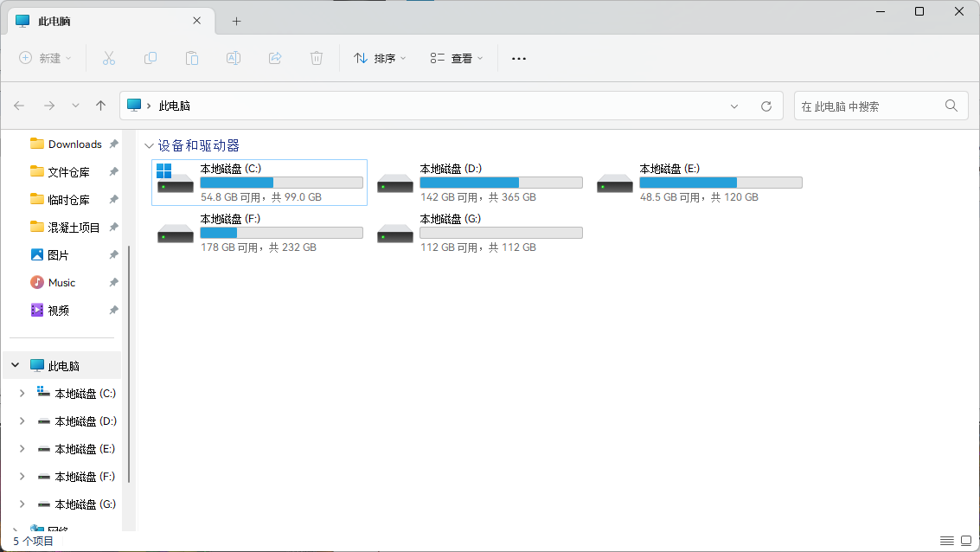This screenshot has height=552, width=980.
Task: Go up one directory level
Action: tap(100, 106)
